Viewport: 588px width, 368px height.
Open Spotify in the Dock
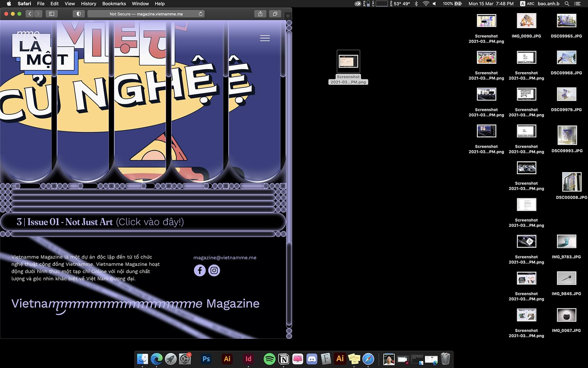pos(269,359)
